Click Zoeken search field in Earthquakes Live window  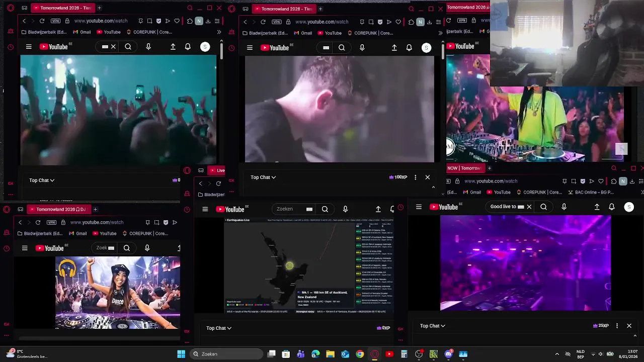click(294, 209)
